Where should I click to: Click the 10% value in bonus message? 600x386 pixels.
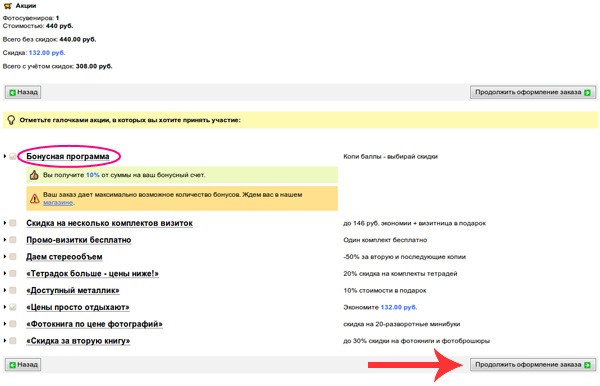pos(93,175)
